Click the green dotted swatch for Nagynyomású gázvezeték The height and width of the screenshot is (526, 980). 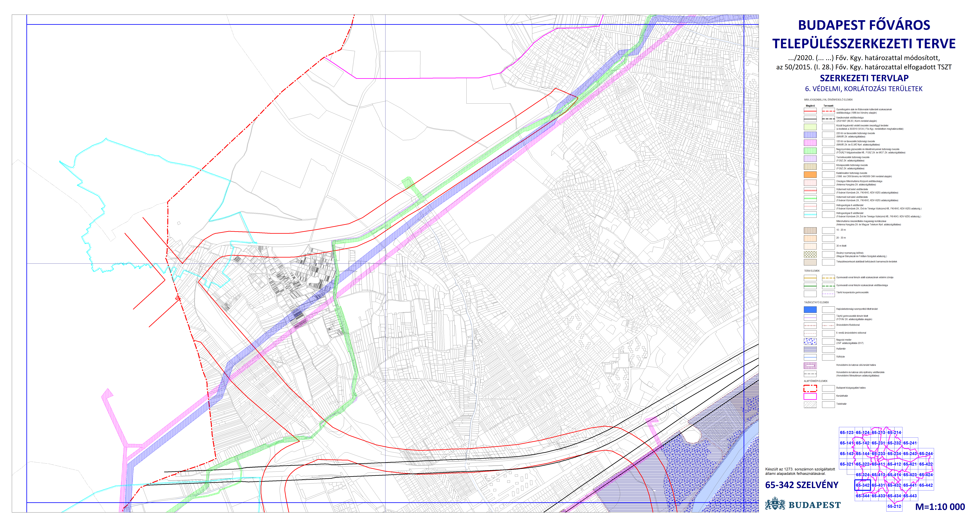tap(810, 151)
